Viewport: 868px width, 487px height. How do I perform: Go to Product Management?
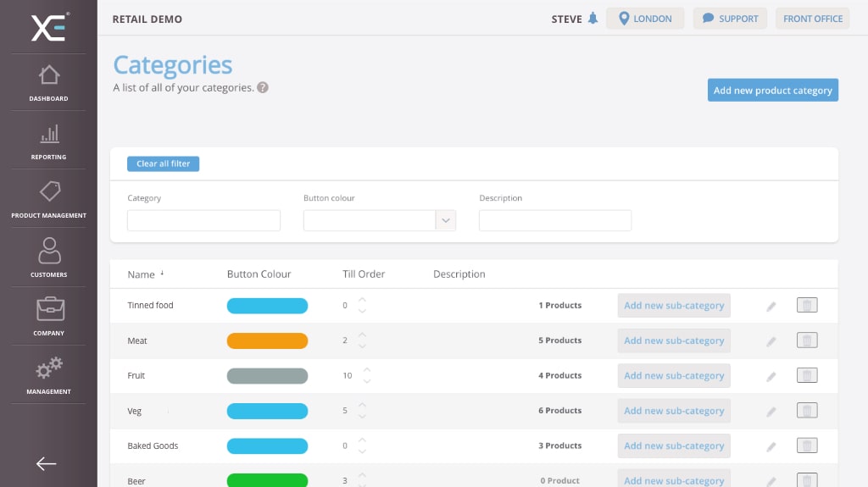tap(48, 200)
